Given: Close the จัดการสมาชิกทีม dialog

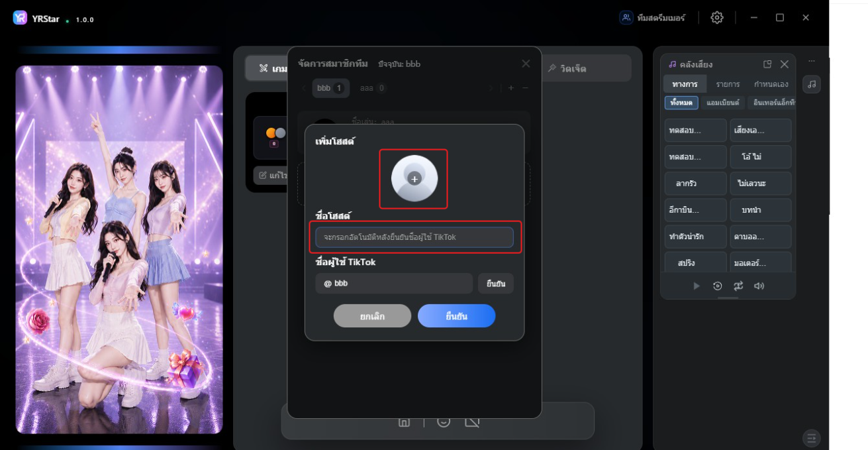Looking at the screenshot, I should click(x=526, y=64).
